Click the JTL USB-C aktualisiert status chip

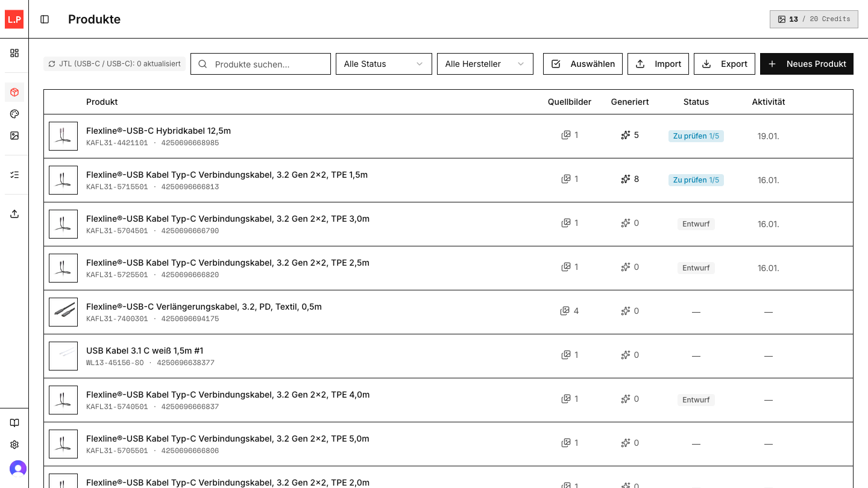tap(115, 64)
